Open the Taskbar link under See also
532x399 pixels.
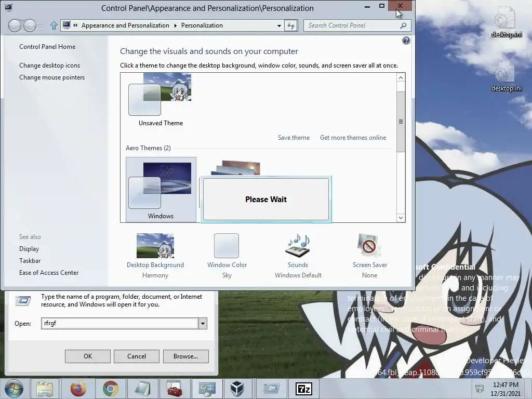[x=30, y=261]
